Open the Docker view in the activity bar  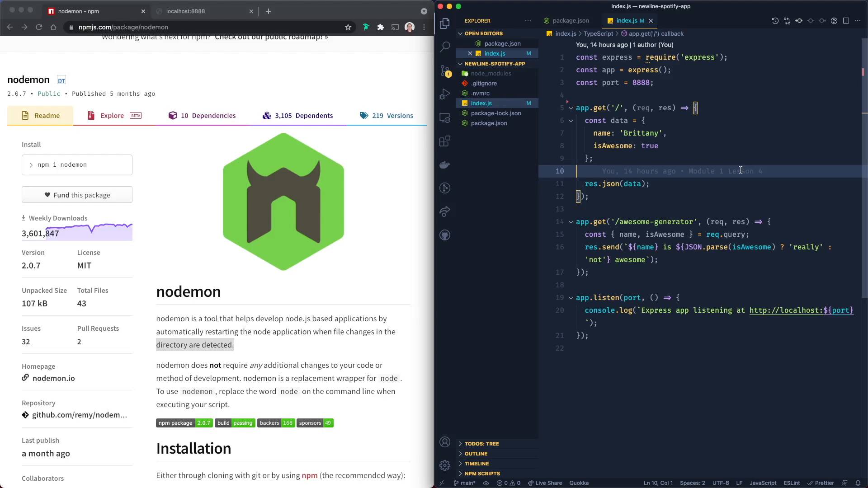(445, 164)
